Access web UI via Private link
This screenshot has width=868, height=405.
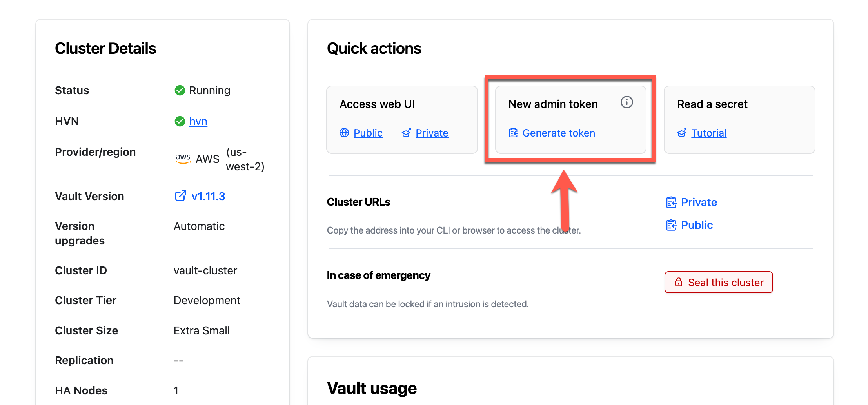click(x=432, y=133)
